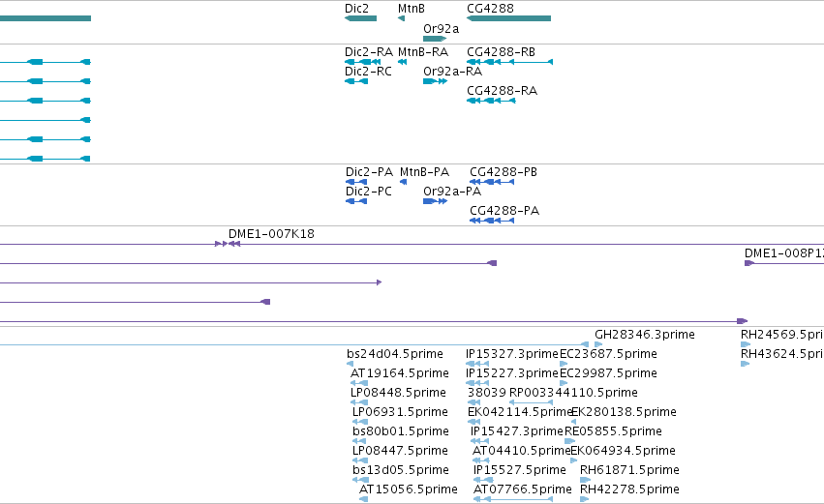Click the AT04410.5prime EST label
This screenshot has width=824, height=504.
pos(521,451)
